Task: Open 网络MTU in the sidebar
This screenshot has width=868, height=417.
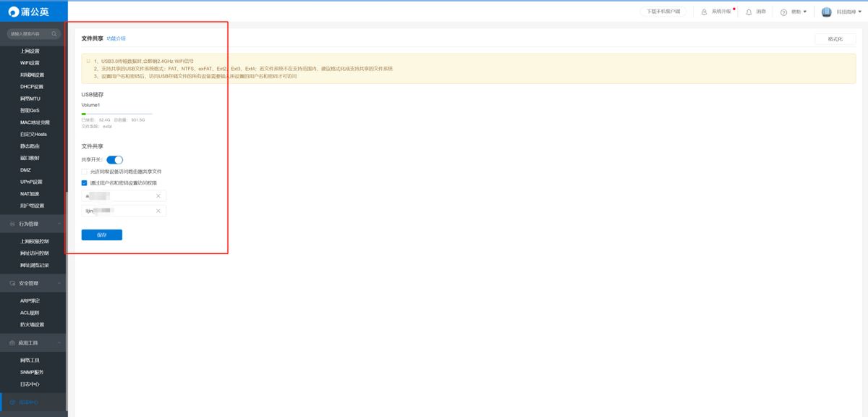Action: pos(30,98)
